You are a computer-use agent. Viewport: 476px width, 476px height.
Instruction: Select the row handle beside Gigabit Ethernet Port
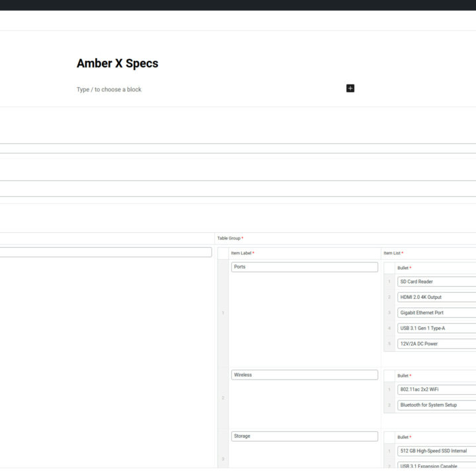[x=389, y=313]
